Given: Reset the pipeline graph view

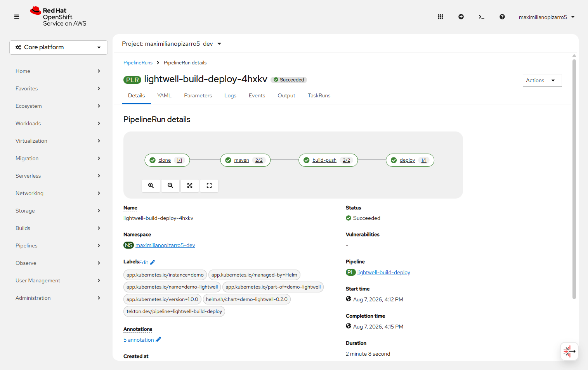Looking at the screenshot, I should [x=209, y=186].
